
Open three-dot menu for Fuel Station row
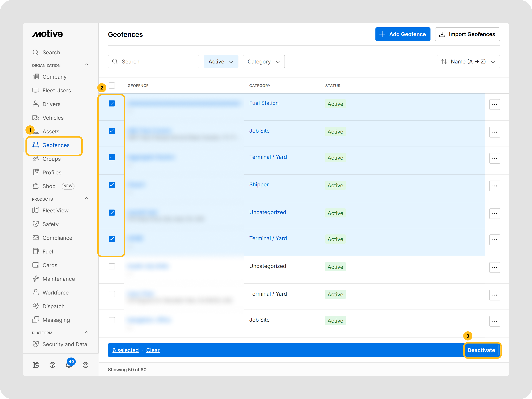pos(495,104)
